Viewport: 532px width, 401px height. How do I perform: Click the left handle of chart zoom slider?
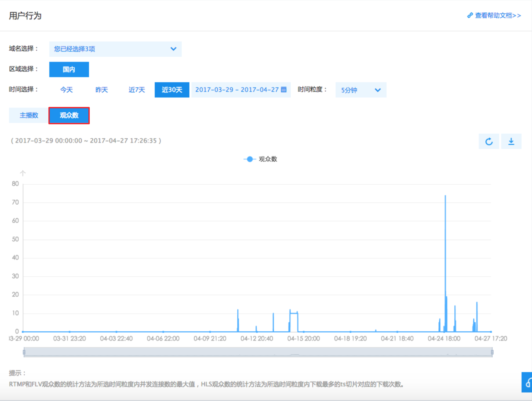pyautogui.click(x=24, y=352)
